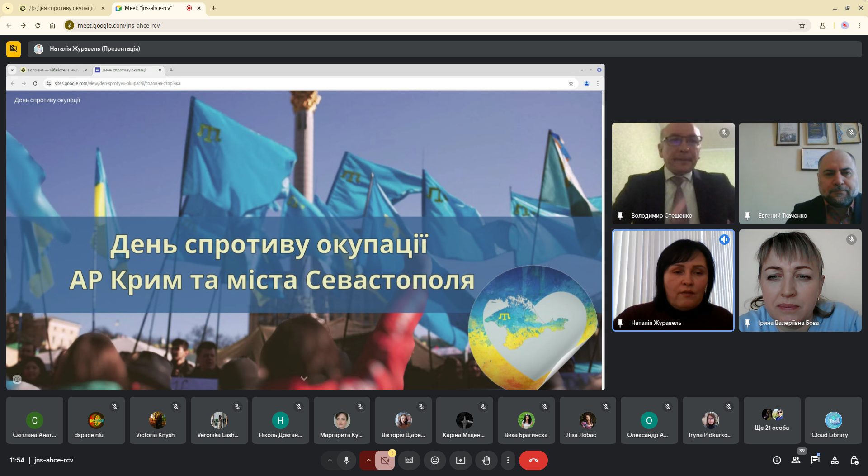This screenshot has height=476, width=868.
Task: Turn on the camera
Action: (385, 460)
